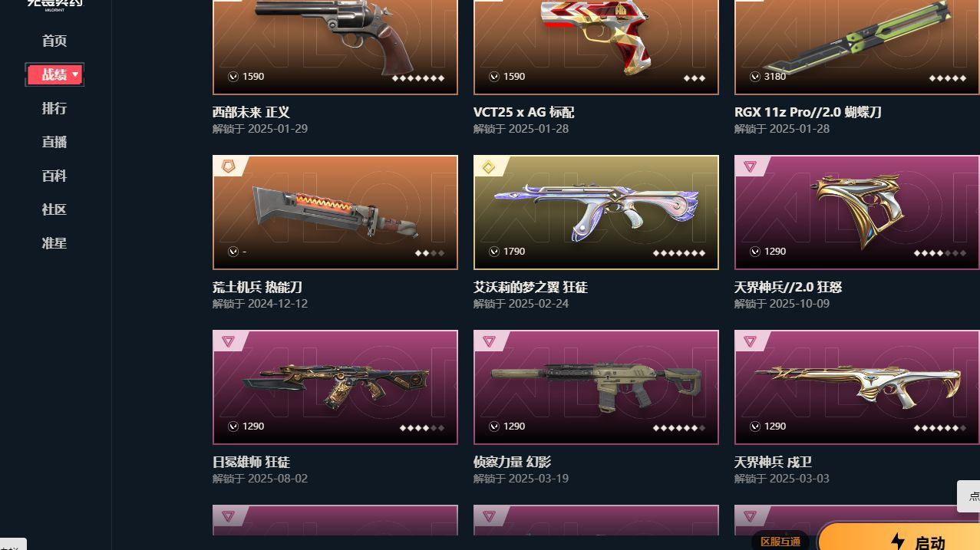Click the pink tier icon on 侦察力量 幻影 card
The image size is (980, 550).
click(489, 341)
